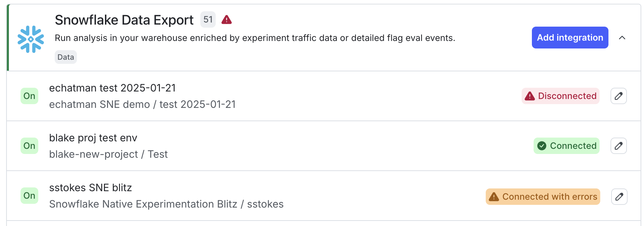644x226 pixels.
Task: Select the blake-new-project / Test environment row
Action: coord(108,154)
